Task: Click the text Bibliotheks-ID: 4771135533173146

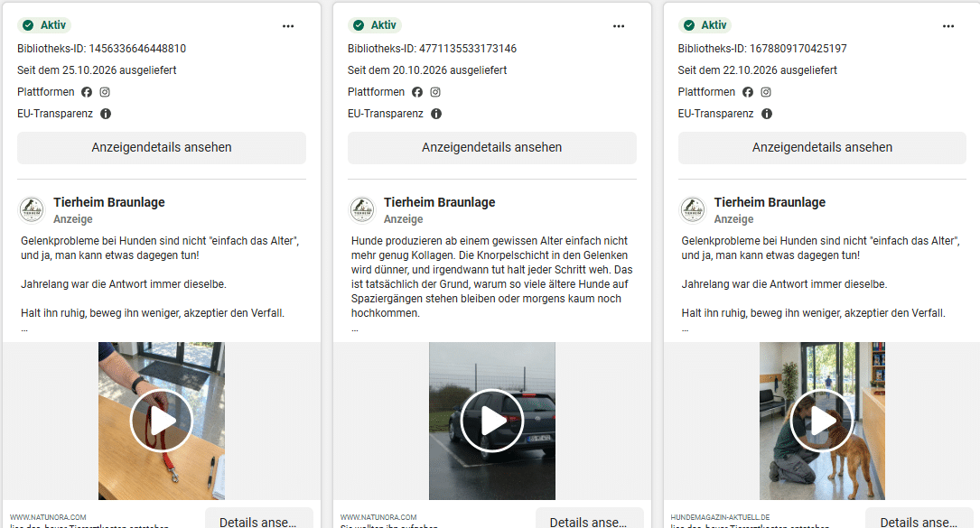Action: point(432,48)
